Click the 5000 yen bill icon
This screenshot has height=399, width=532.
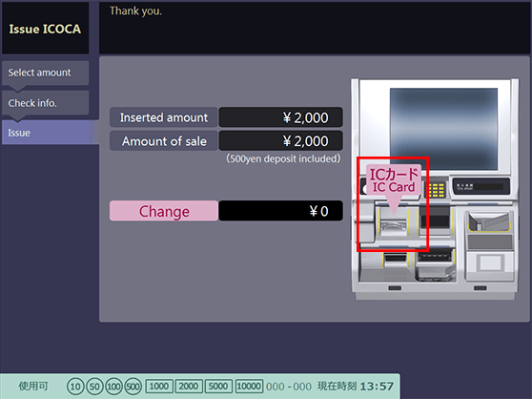pyautogui.click(x=218, y=386)
